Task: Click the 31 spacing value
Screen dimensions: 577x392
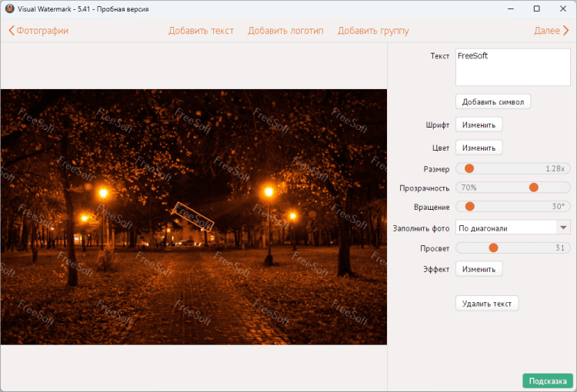Action: 560,247
